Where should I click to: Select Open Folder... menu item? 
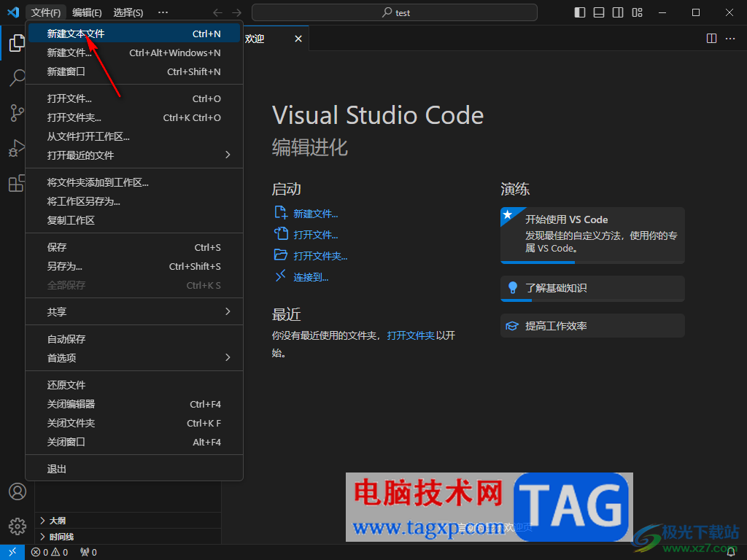(134, 117)
